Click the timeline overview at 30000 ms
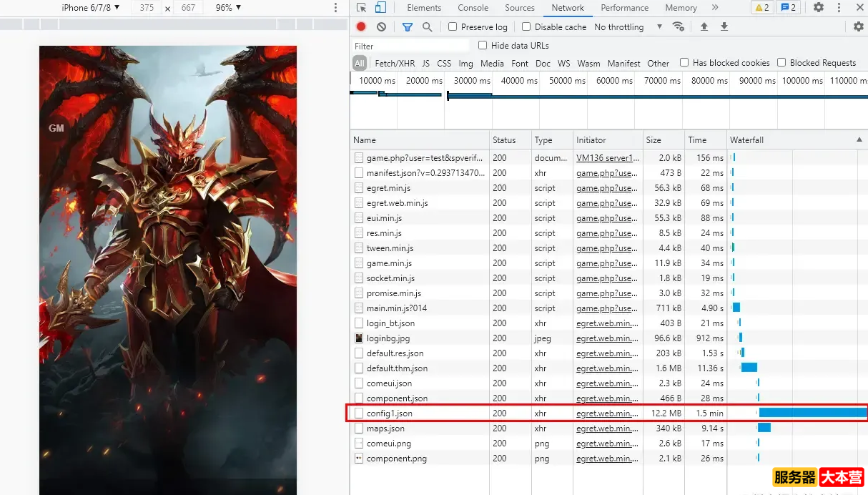Screen dimensions: 868x495 coord(473,81)
